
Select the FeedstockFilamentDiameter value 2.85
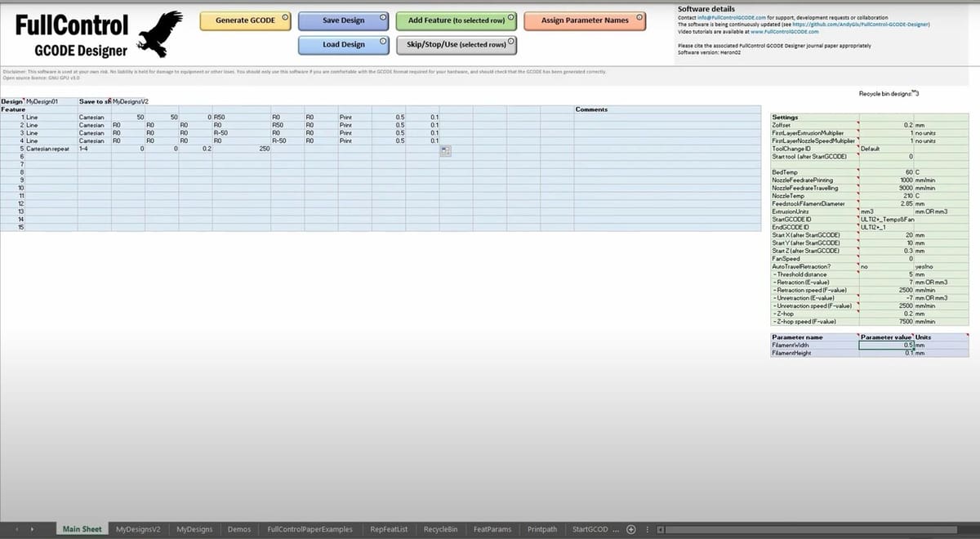click(885, 204)
